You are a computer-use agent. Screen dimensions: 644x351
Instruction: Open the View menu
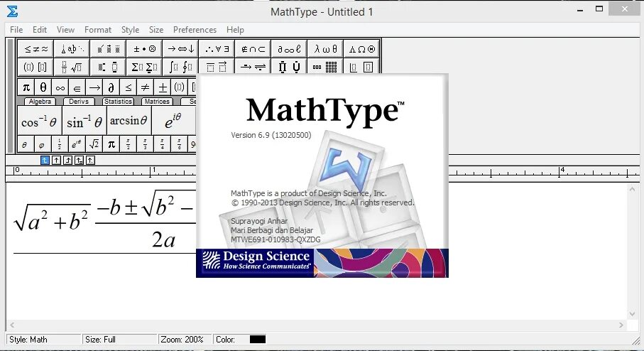point(65,30)
